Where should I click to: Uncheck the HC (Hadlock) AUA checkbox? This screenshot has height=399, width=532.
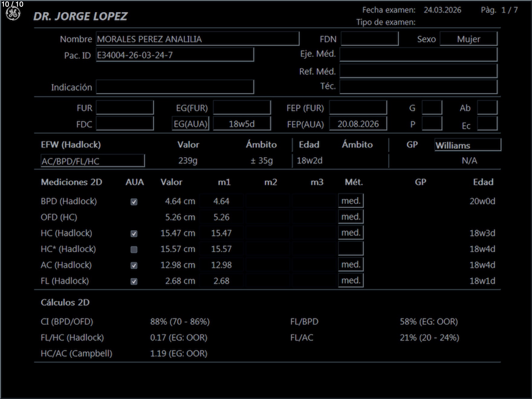134,234
